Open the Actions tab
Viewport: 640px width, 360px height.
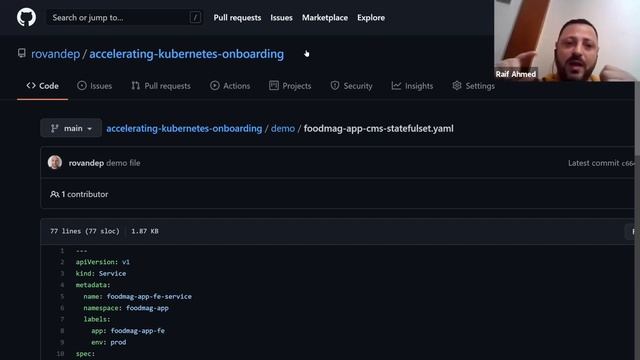click(230, 86)
